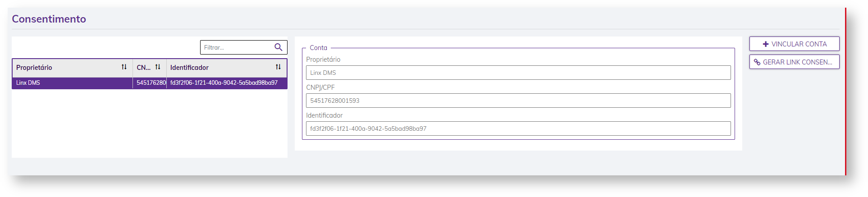Image resolution: width=868 pixels, height=197 pixels.
Task: Click the identifier cell starting fd3f2f06
Action: click(224, 83)
